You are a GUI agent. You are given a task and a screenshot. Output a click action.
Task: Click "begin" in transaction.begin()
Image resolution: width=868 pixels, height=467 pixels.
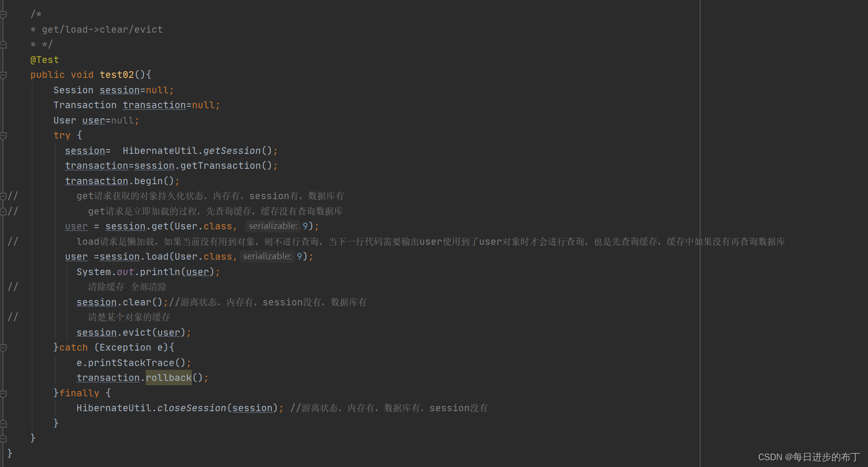pos(149,181)
